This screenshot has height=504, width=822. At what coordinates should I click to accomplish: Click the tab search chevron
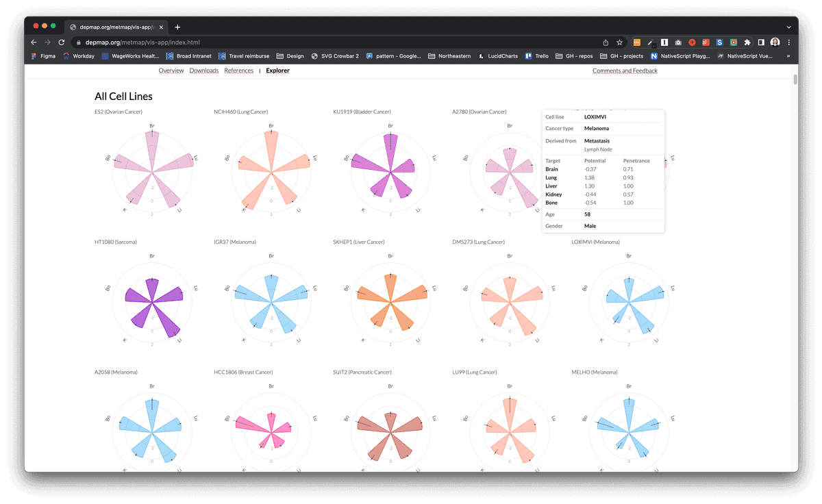click(789, 26)
